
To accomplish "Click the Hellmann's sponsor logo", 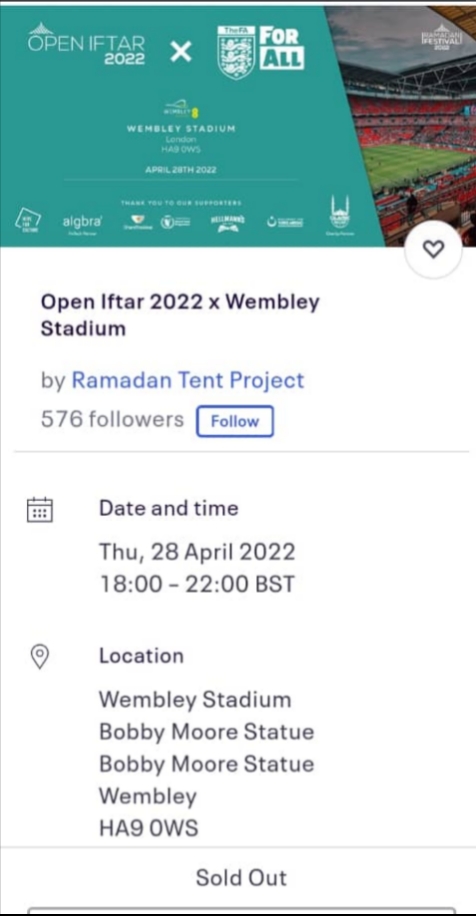I will tap(228, 223).
